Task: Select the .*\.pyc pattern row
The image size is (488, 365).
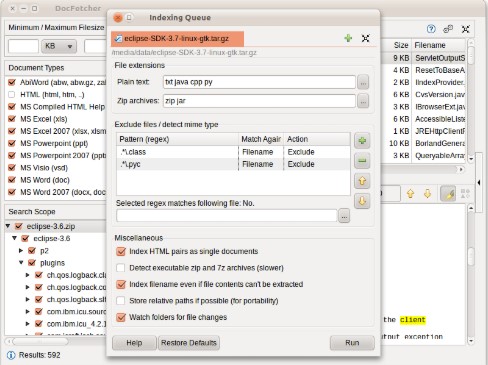Action: click(233, 164)
